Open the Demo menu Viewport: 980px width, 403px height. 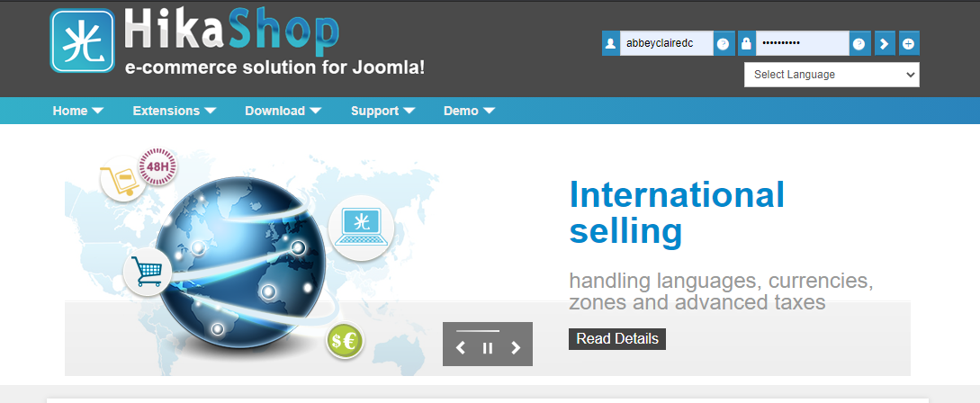pyautogui.click(x=470, y=111)
